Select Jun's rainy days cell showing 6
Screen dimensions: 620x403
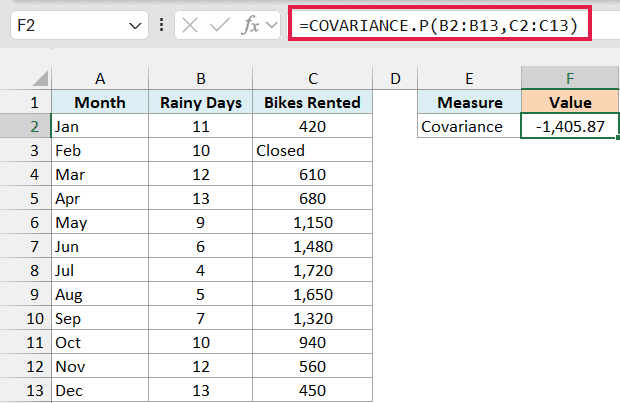(200, 247)
